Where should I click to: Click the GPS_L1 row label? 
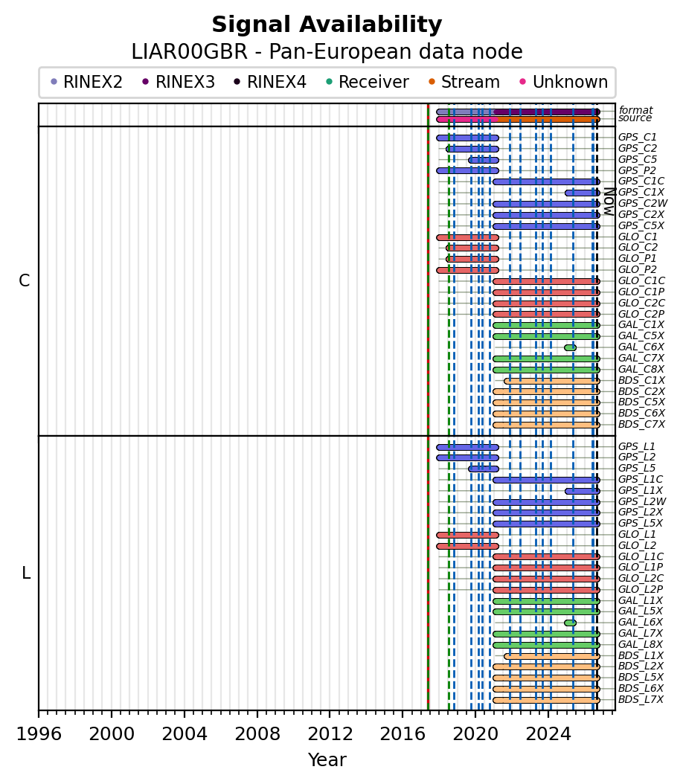(x=637, y=446)
